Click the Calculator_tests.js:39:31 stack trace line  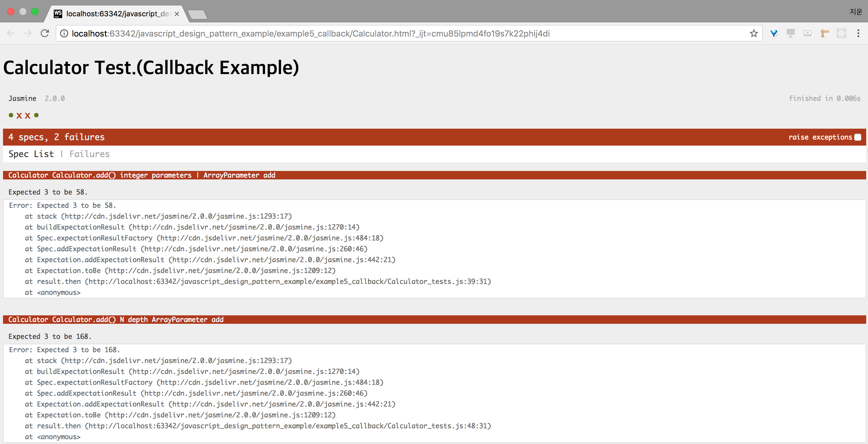point(258,282)
